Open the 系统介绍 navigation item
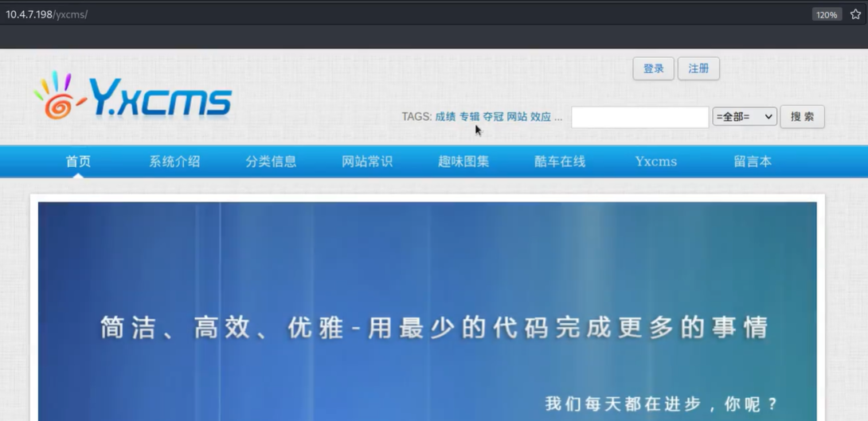 [174, 162]
